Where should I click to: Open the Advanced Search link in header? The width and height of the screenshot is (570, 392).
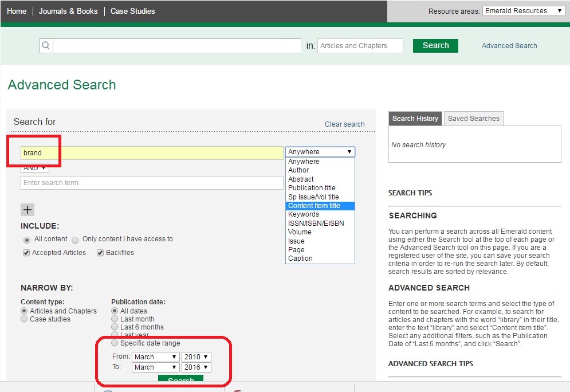coord(509,46)
